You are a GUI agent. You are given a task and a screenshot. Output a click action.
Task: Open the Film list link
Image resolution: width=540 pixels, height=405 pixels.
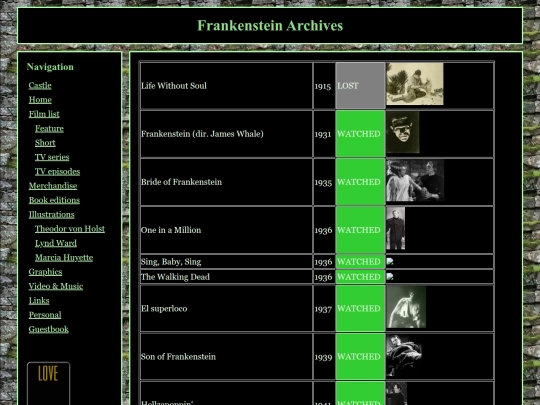coord(44,114)
